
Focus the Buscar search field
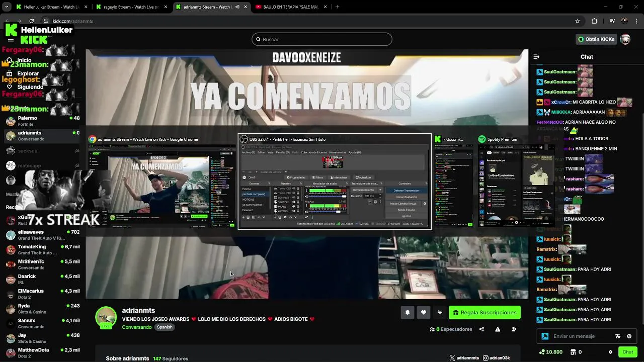tap(322, 39)
